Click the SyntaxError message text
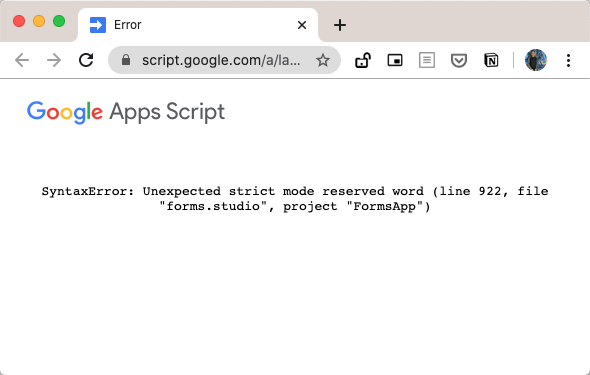The width and height of the screenshot is (590, 375). (x=295, y=199)
